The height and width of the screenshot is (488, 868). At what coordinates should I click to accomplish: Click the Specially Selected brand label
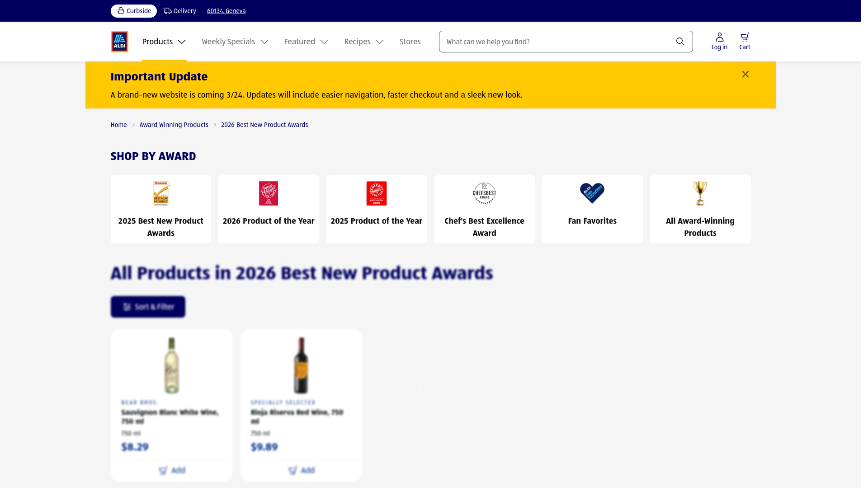pyautogui.click(x=283, y=402)
